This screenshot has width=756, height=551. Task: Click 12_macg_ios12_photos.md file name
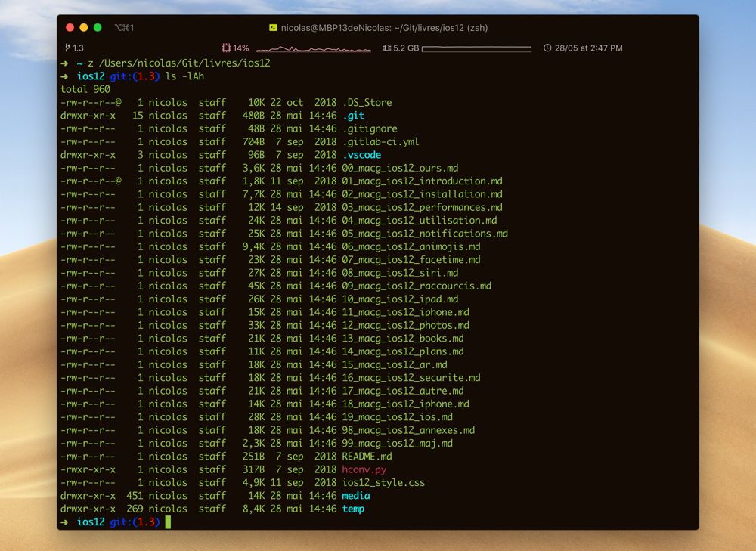click(x=405, y=325)
